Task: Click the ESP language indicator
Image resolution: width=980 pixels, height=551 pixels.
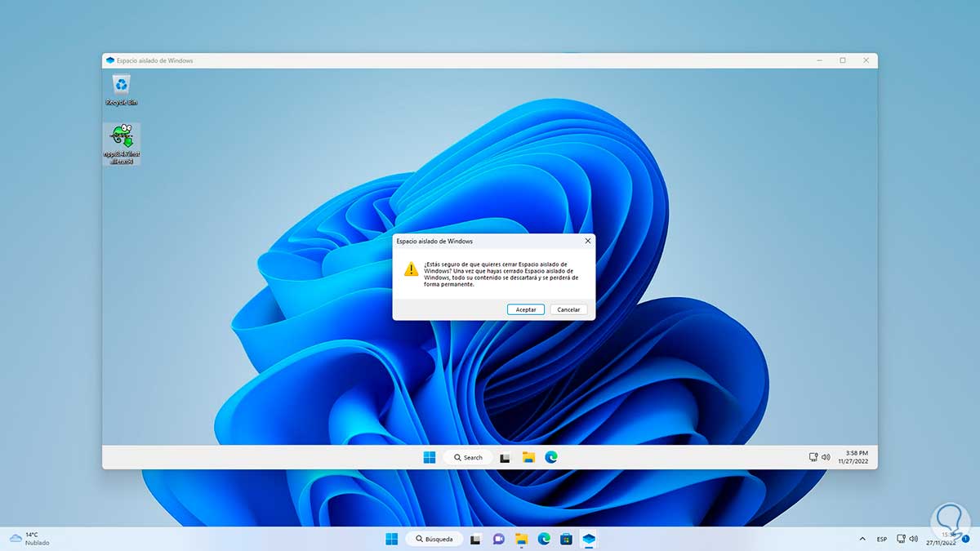Action: (882, 539)
